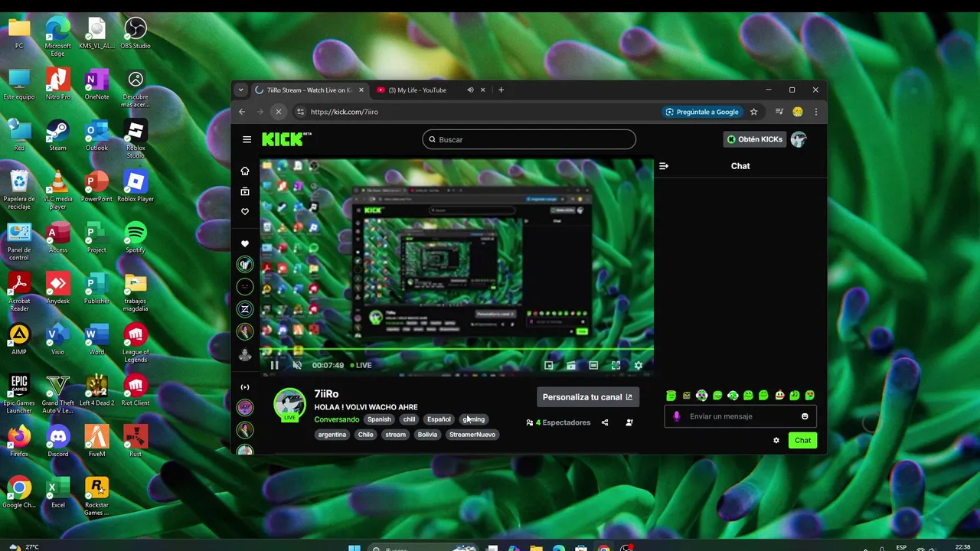
Task: Pause the live stream
Action: pos(274,365)
